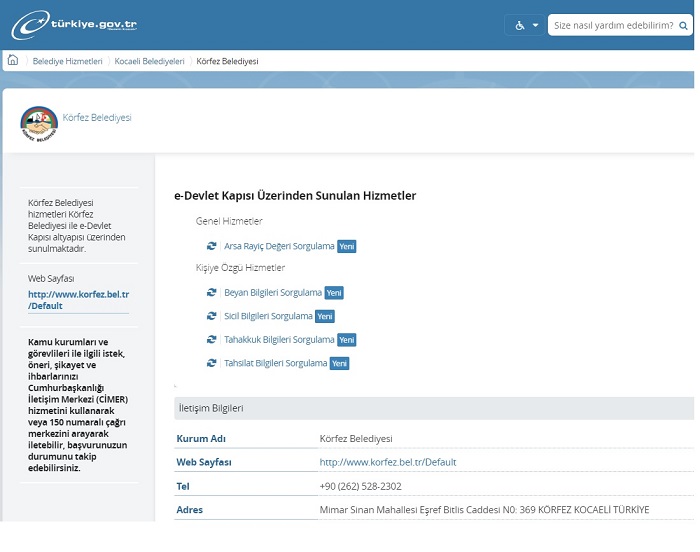Open the accessibility dropdown arrow

point(535,25)
